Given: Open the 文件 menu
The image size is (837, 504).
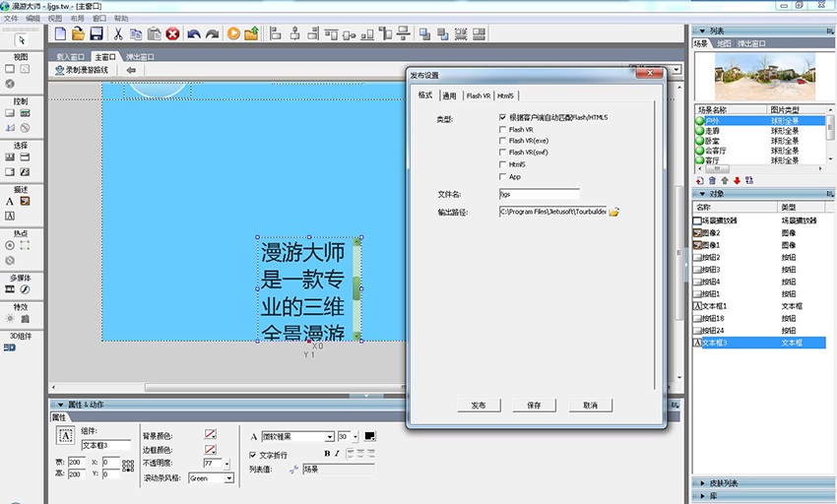Looking at the screenshot, I should click(x=11, y=18).
